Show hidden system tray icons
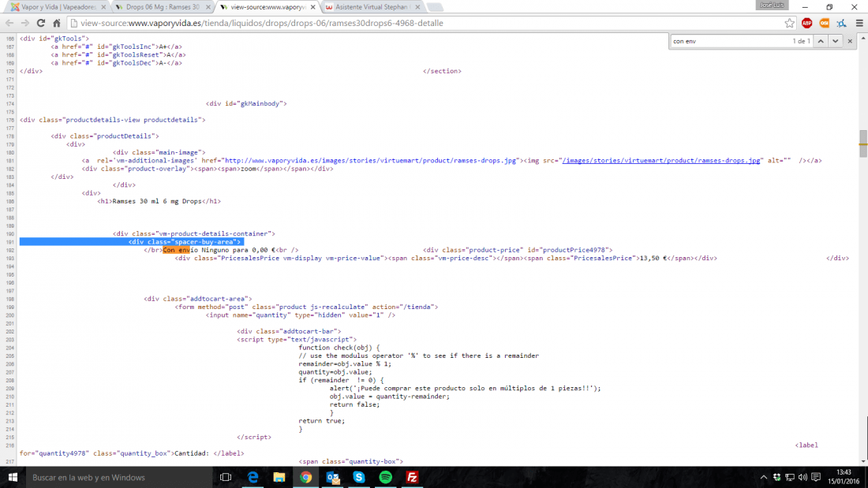Image resolution: width=868 pixels, height=488 pixels. click(764, 478)
